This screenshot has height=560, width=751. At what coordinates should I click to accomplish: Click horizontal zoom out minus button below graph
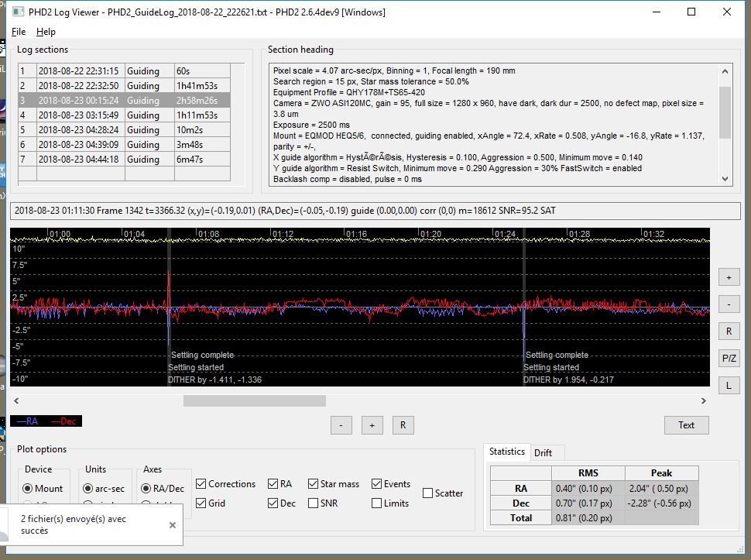point(341,425)
